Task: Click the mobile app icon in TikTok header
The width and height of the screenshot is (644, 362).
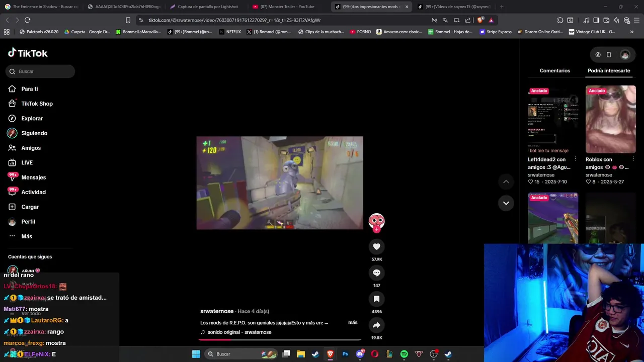Action: [609, 55]
